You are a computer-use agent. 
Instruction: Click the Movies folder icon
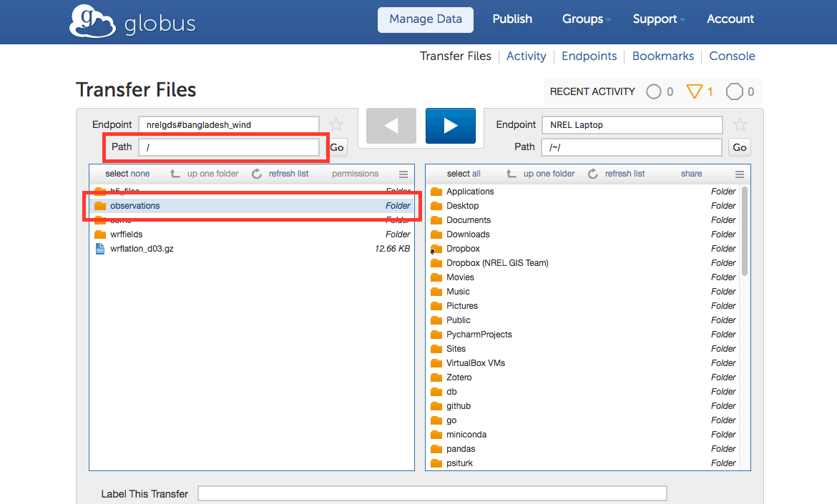pyautogui.click(x=436, y=277)
